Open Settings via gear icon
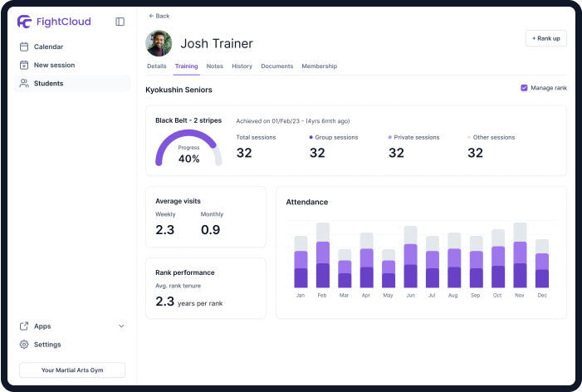Screen dimensions: 582x392 [x=24, y=345]
